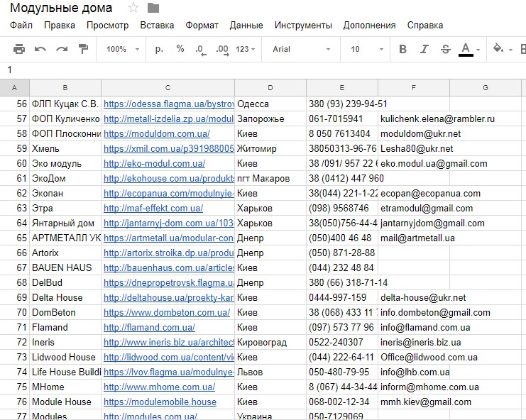This screenshot has height=420, width=526.
Task: Toggle Italic formatting
Action: pyautogui.click(x=424, y=49)
